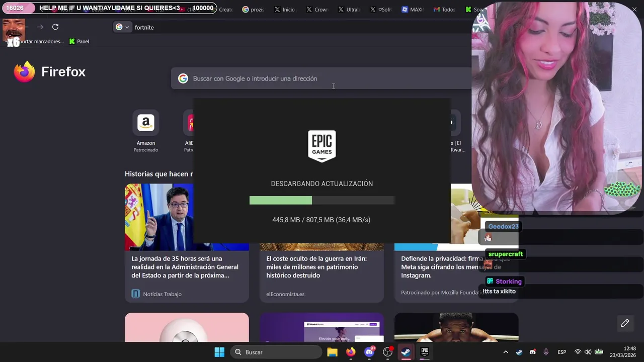Switch to the Gmail Todos tab
Screen dimensions: 644x362
(445, 10)
